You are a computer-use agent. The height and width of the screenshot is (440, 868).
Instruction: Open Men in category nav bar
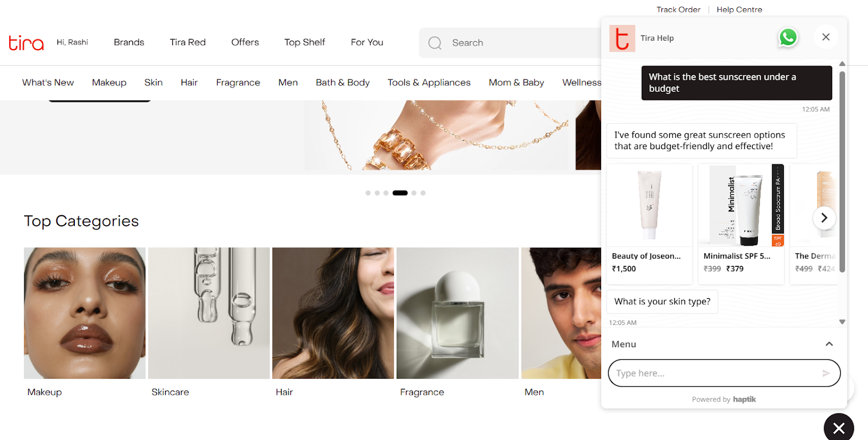tap(288, 82)
